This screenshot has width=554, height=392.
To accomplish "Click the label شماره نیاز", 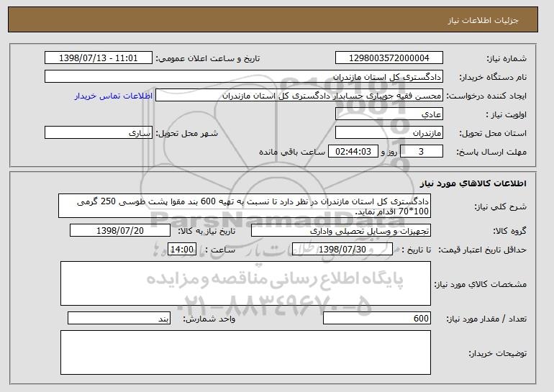I will [x=507, y=59].
